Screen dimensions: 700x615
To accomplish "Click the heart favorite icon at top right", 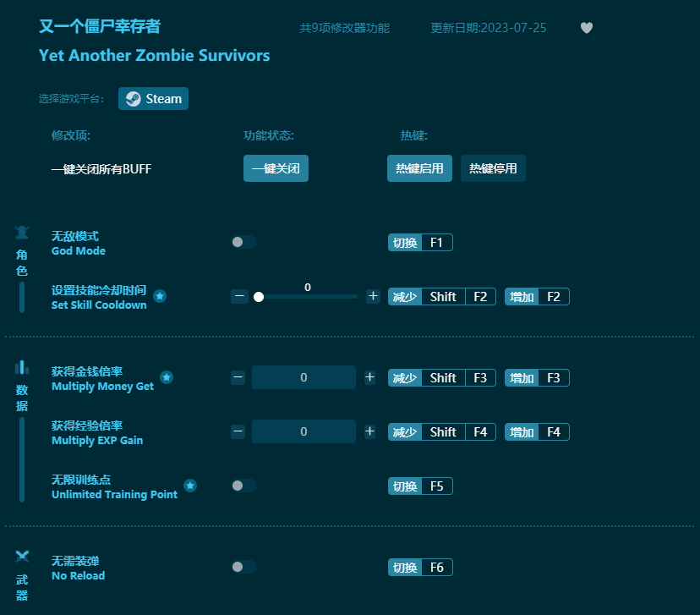I will point(586,28).
